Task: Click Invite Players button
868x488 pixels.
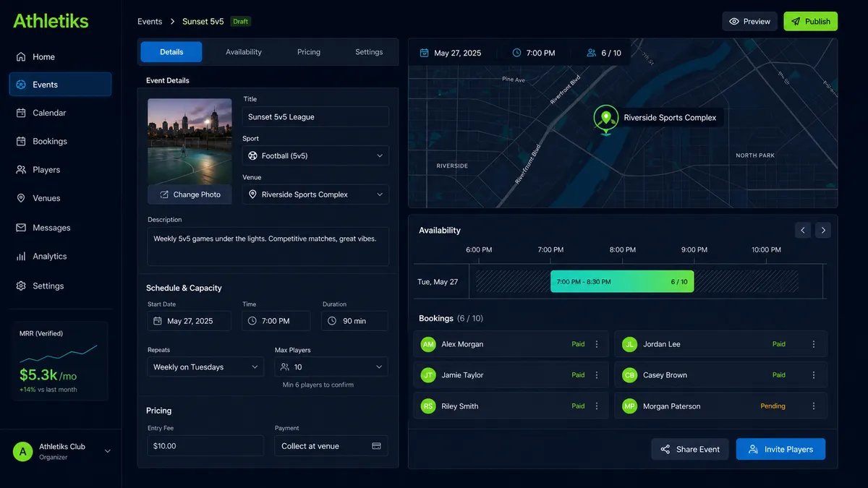Action: [780, 449]
